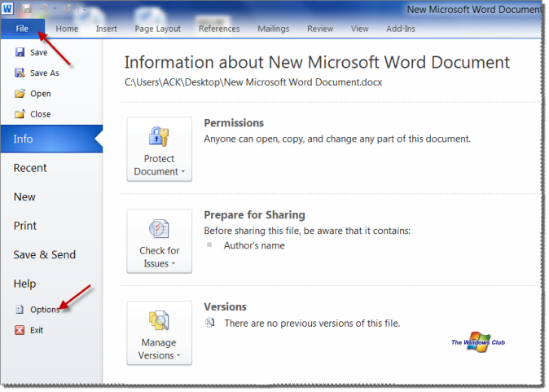Click the floppy disk icon beside Save
Image resolution: width=549 pixels, height=392 pixels.
[x=20, y=52]
